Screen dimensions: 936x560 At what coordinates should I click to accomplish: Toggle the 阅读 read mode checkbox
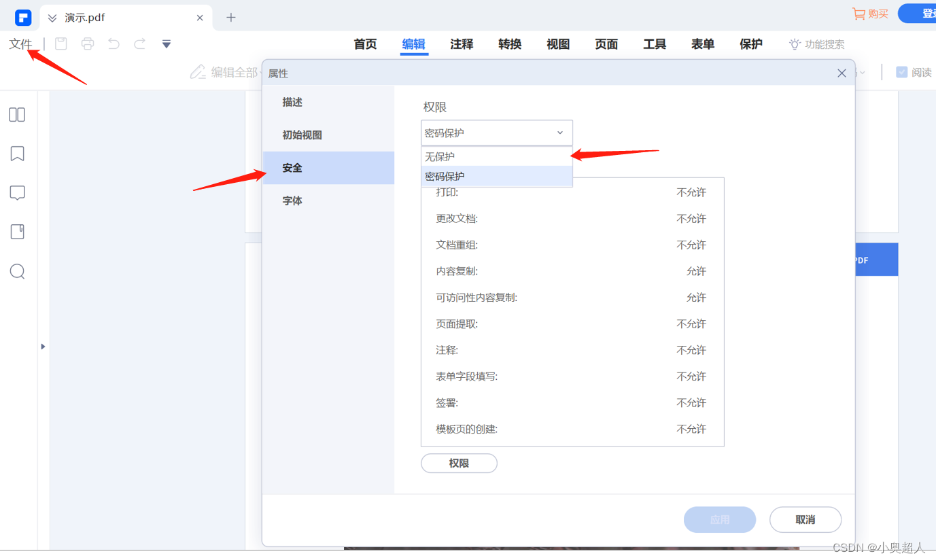click(x=902, y=72)
